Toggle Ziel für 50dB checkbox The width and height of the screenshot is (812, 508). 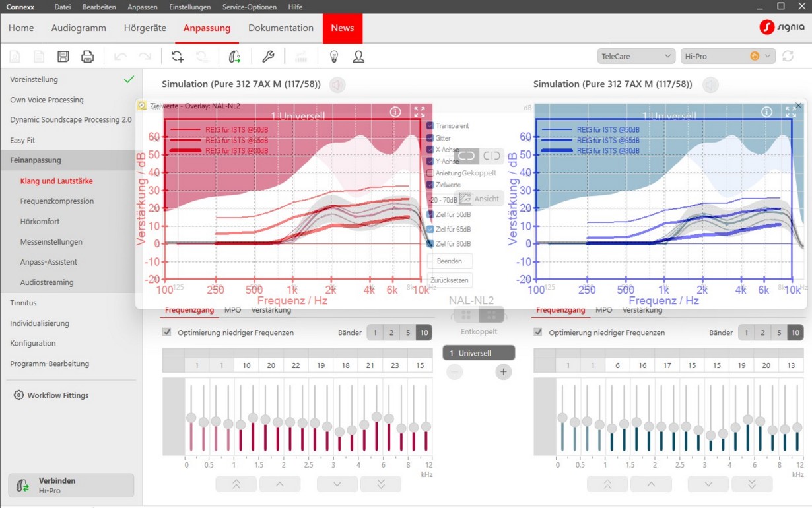430,214
